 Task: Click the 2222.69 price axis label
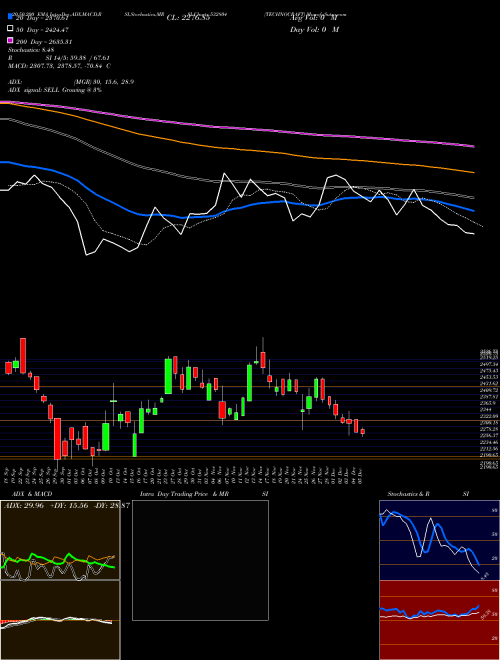490,415
